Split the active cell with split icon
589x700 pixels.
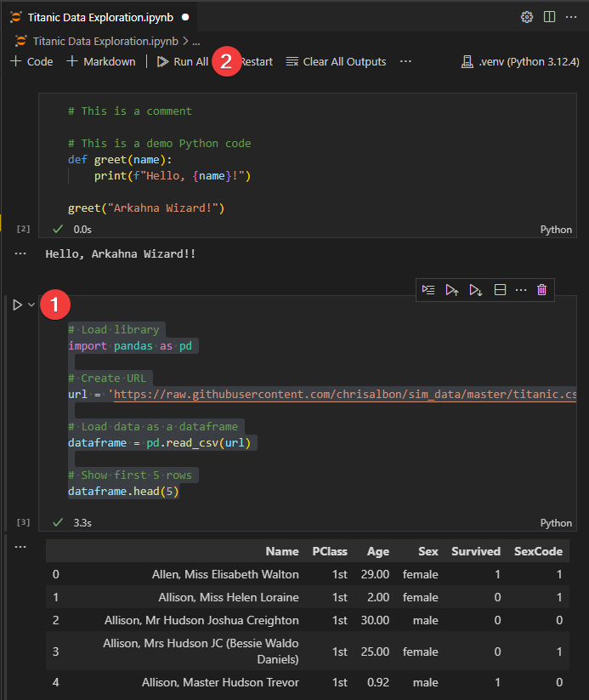click(x=500, y=289)
